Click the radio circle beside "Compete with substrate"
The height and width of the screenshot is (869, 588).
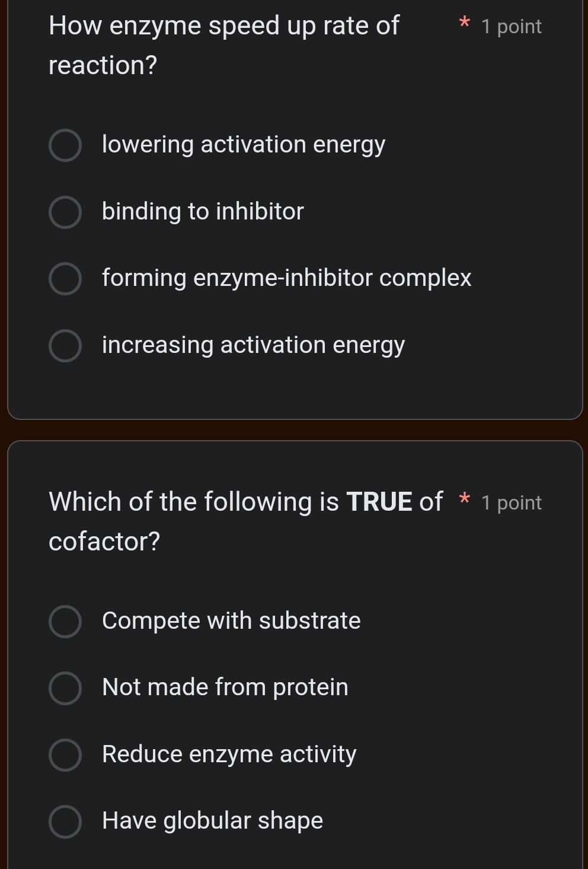(65, 622)
